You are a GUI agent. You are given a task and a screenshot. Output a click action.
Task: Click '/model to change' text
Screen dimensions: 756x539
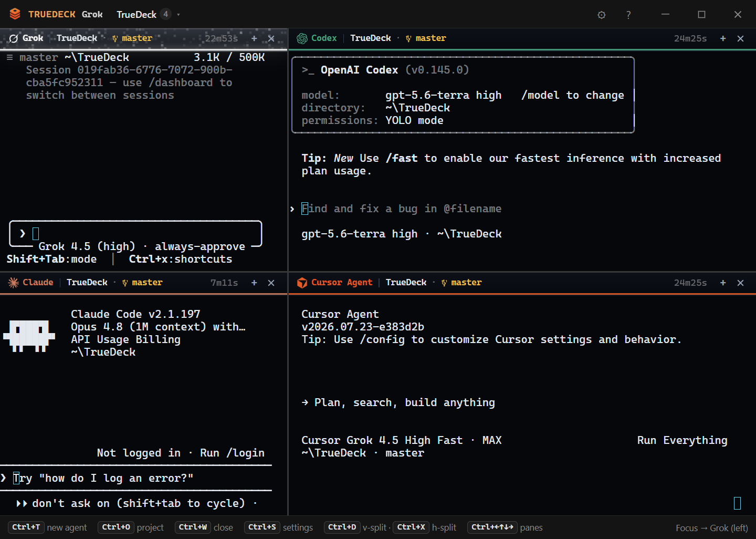pyautogui.click(x=573, y=95)
